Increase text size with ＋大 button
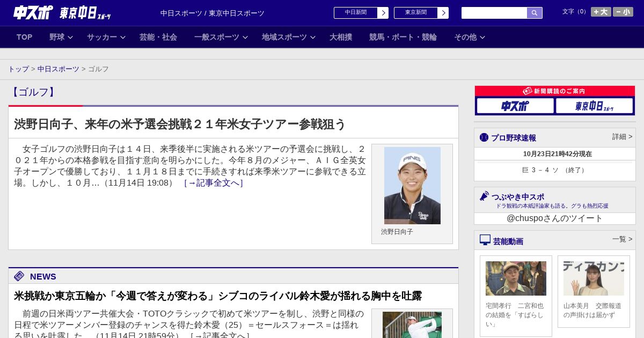This screenshot has width=644, height=338. point(601,12)
